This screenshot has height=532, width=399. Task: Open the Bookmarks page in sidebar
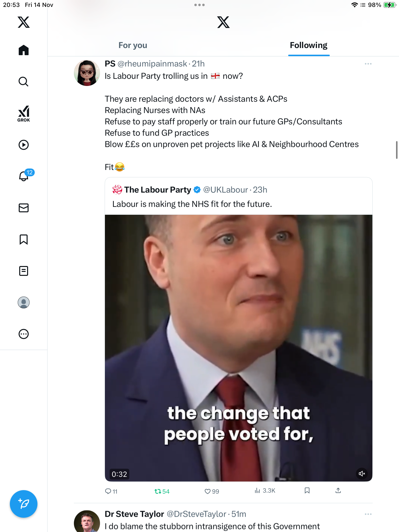click(x=24, y=239)
